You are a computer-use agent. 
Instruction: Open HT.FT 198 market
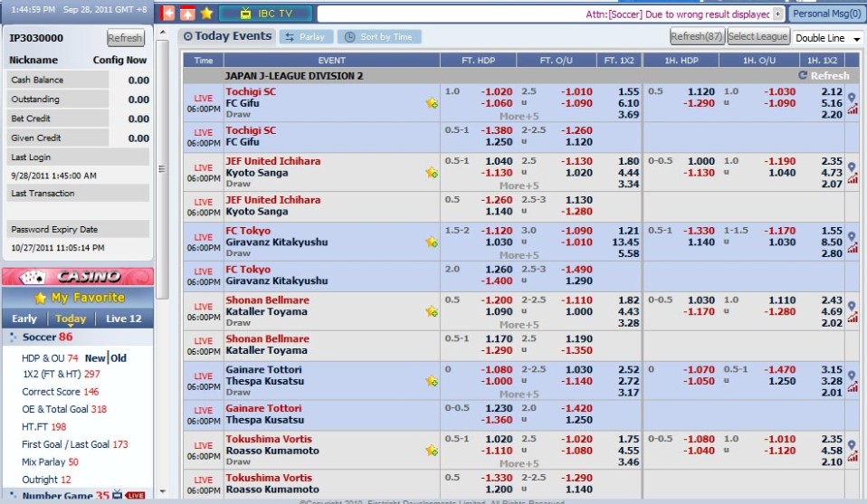point(43,426)
